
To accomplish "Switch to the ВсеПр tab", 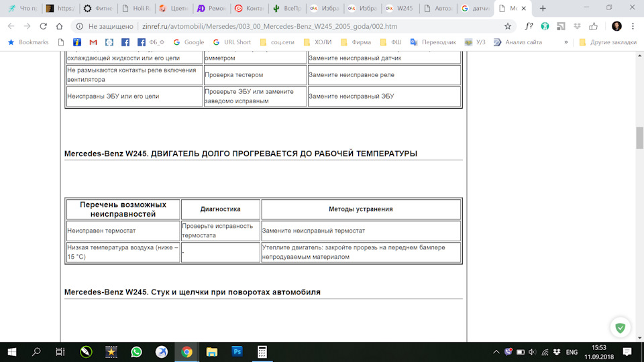I will click(x=286, y=8).
